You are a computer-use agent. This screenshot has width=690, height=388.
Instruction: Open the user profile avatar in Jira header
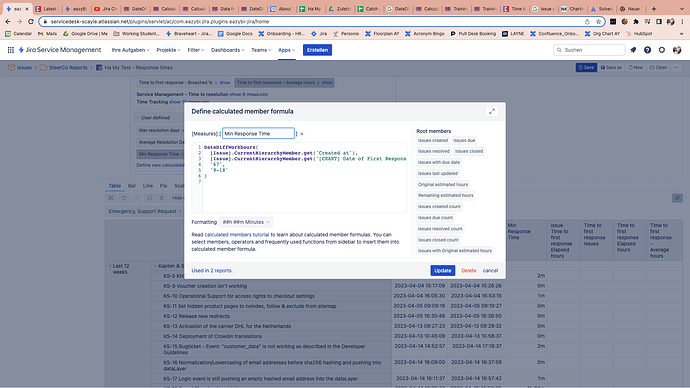click(x=677, y=50)
